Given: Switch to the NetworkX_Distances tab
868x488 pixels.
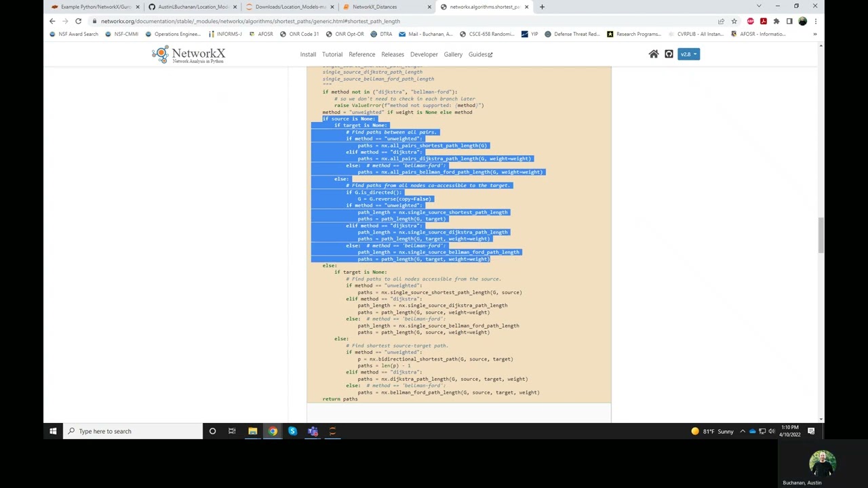Looking at the screenshot, I should click(387, 7).
